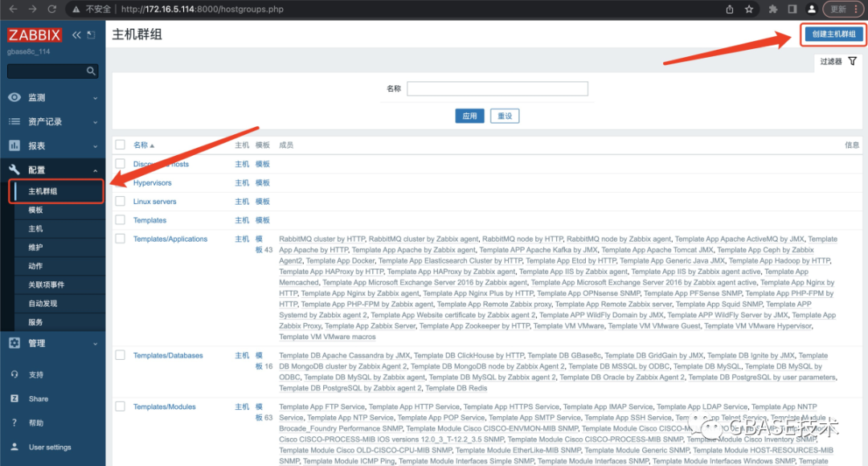
Task: Click browser 更新 button
Action: (x=842, y=9)
